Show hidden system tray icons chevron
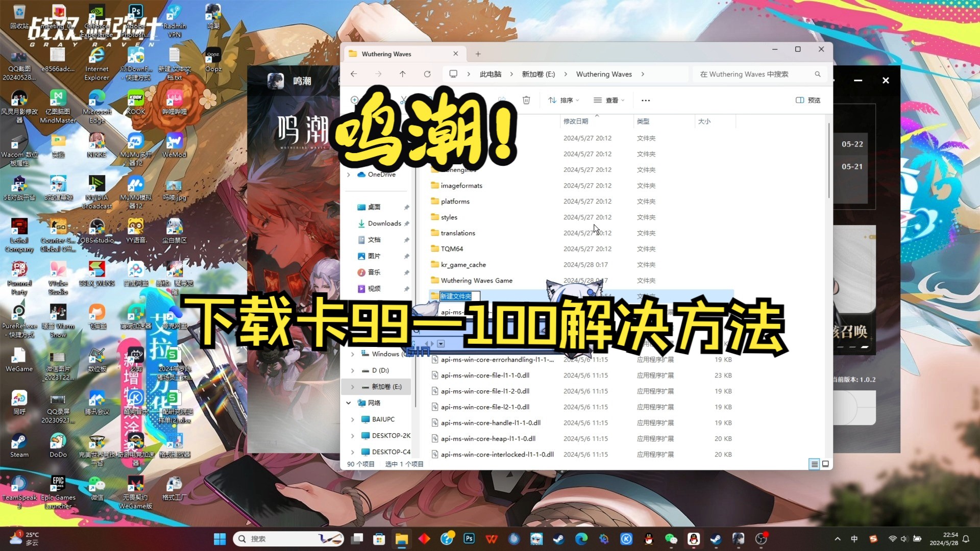980x551 pixels. pos(838,539)
